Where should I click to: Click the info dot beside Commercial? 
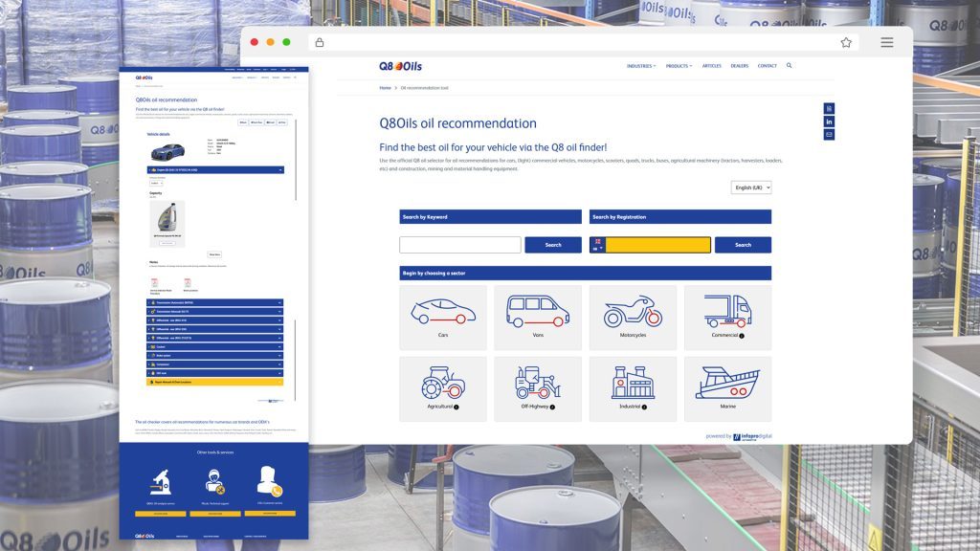(x=742, y=336)
